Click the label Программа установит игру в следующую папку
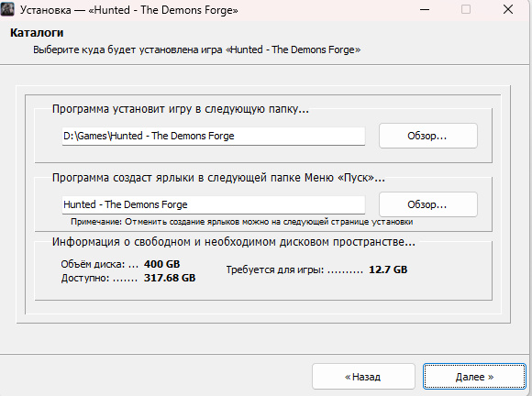Screen dimensions: 532x396 [x=181, y=109]
